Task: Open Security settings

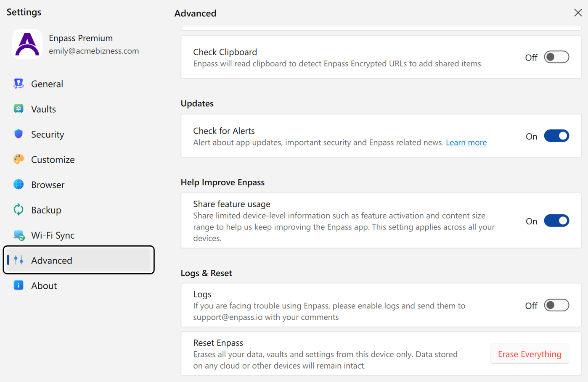Action: (79, 134)
